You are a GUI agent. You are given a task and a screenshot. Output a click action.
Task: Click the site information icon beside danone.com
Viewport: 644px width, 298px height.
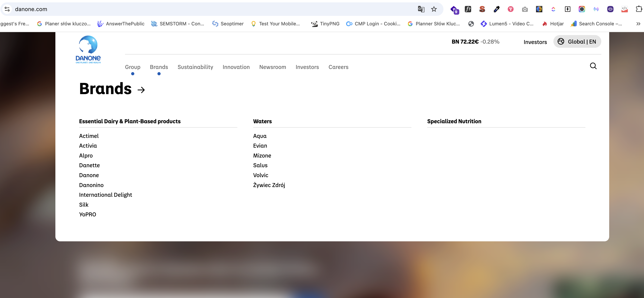click(7, 9)
